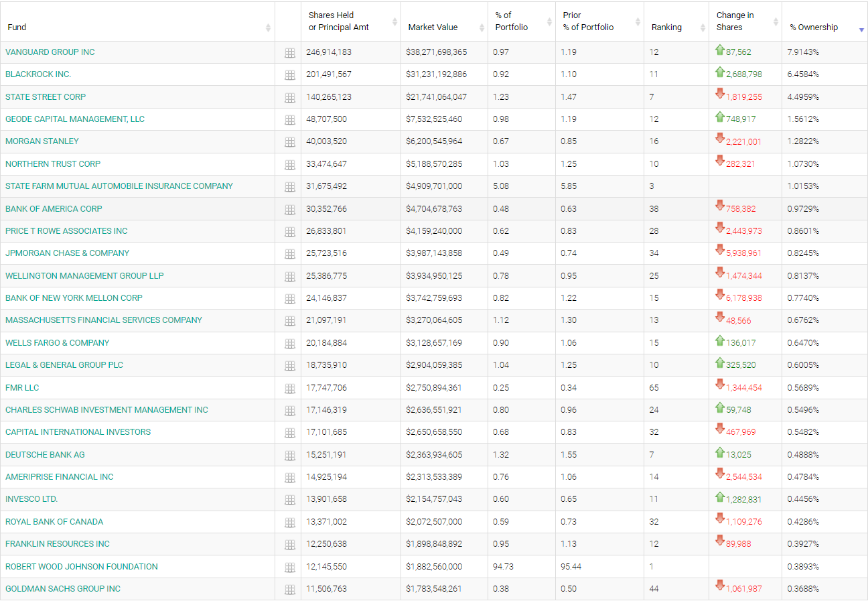Select change in shares 1,282,831
868x601 pixels.
coord(744,499)
